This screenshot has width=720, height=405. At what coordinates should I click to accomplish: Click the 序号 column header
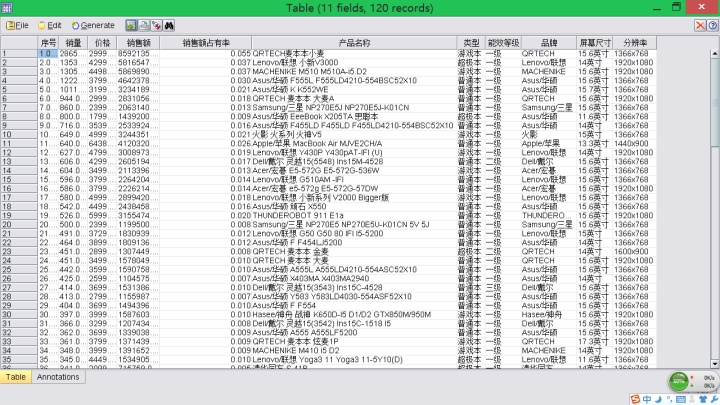click(x=48, y=43)
